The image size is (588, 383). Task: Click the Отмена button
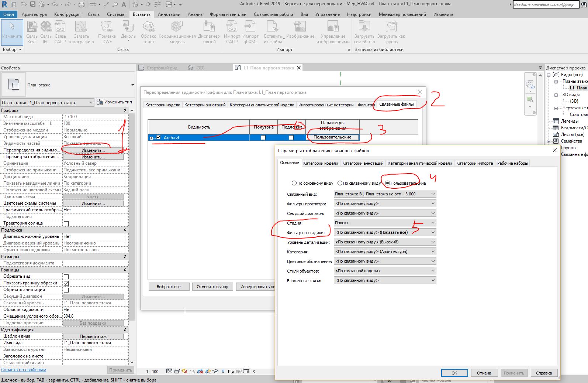[484, 373]
